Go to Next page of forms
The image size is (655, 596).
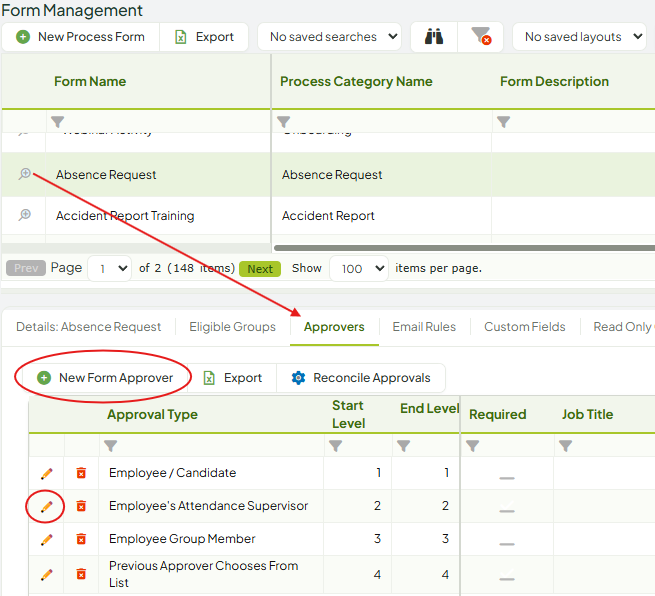[x=260, y=269]
